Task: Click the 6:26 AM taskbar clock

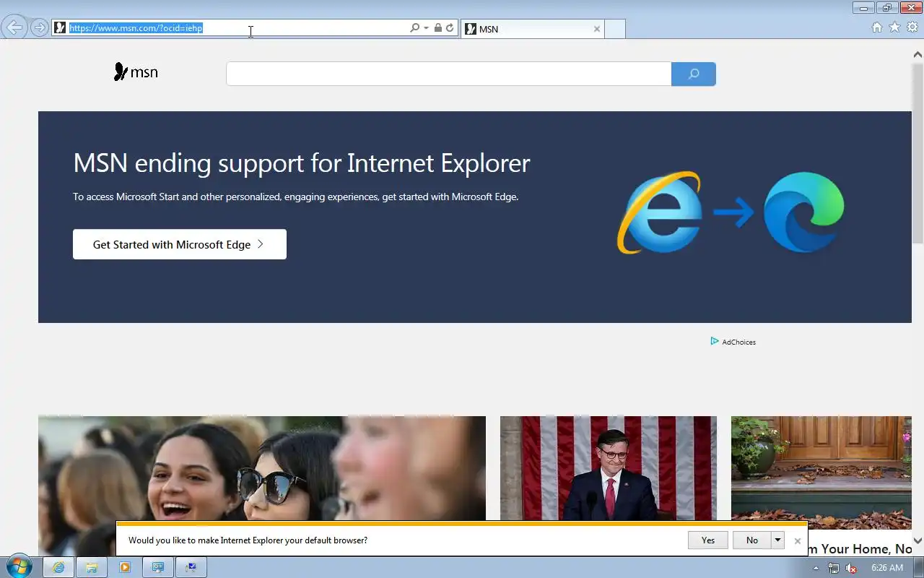Action: click(887, 568)
